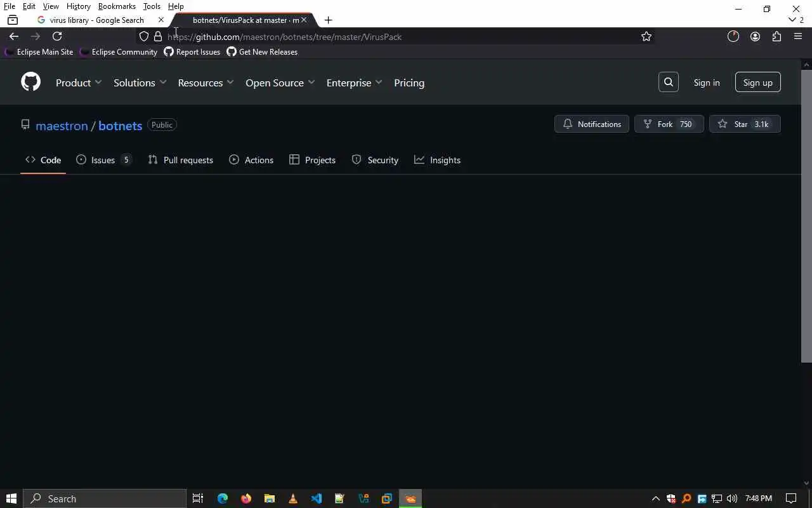Viewport: 812px width, 508px height.
Task: Open the Edit menu
Action: [29, 6]
